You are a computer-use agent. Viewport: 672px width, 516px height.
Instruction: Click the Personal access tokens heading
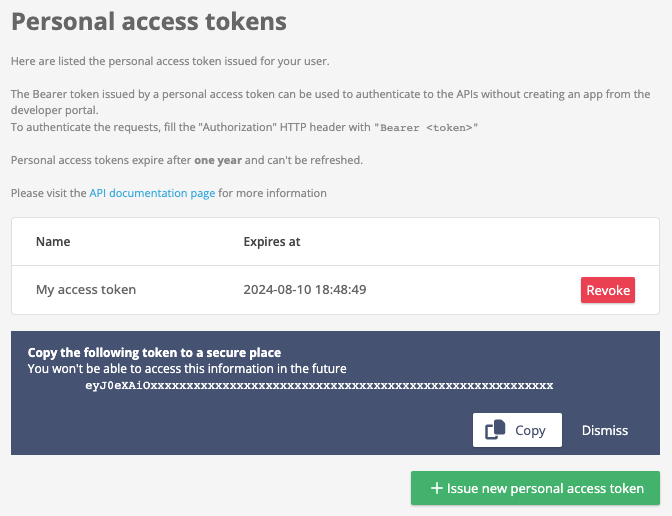(x=149, y=21)
